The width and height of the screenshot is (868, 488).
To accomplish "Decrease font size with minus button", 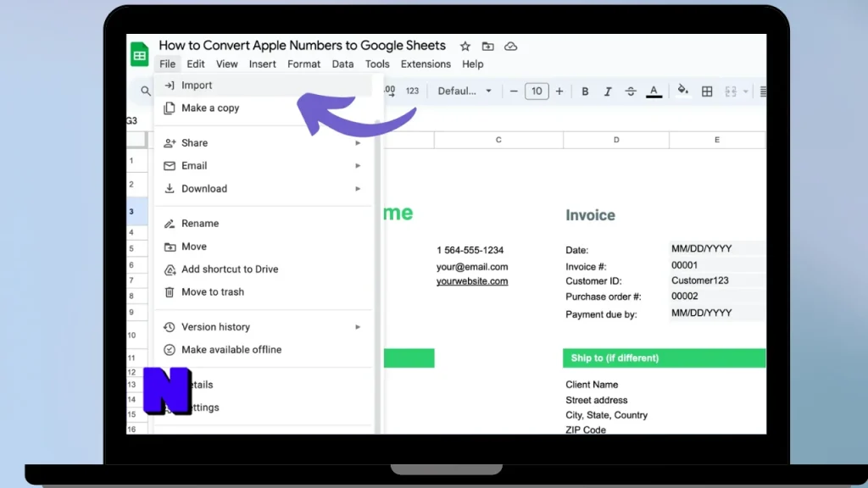I will 514,91.
